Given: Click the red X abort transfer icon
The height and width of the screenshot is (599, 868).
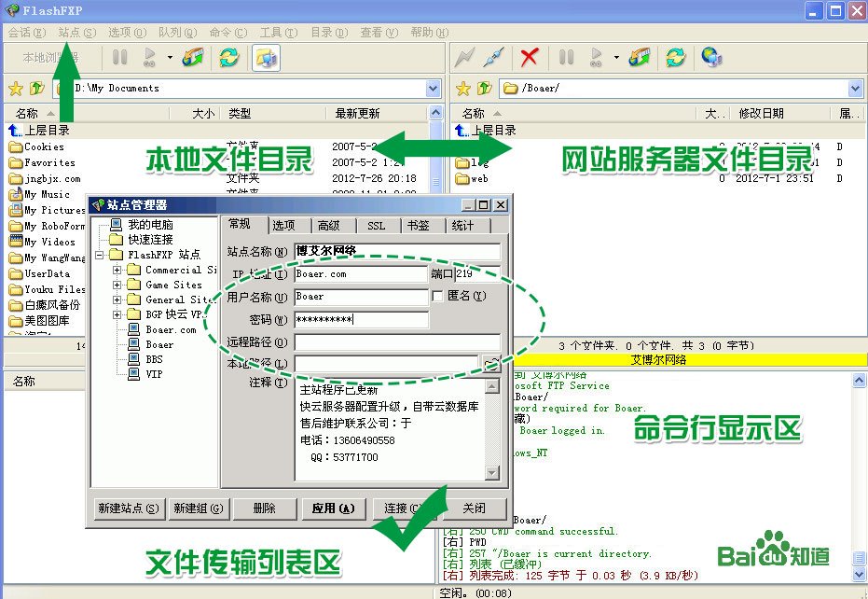Looking at the screenshot, I should coord(529,57).
